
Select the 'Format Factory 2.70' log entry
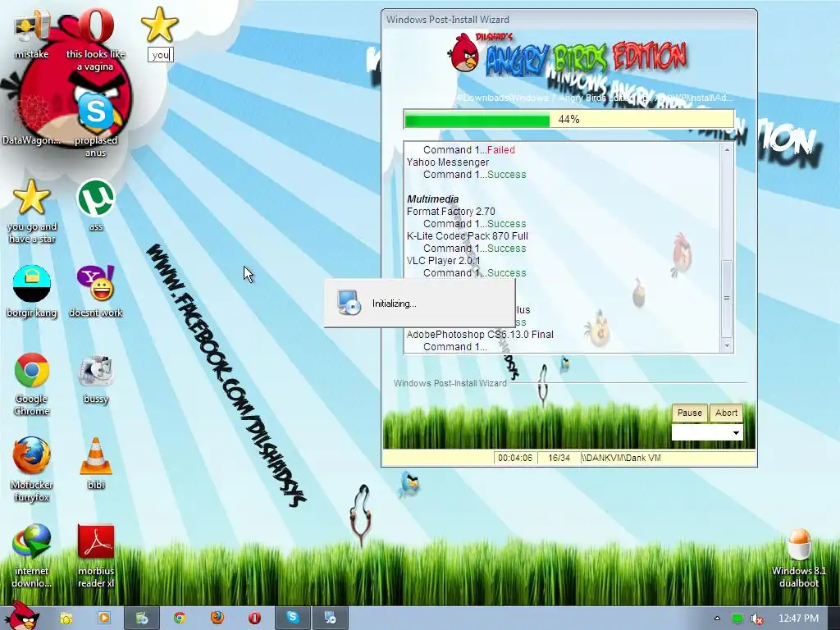(450, 212)
